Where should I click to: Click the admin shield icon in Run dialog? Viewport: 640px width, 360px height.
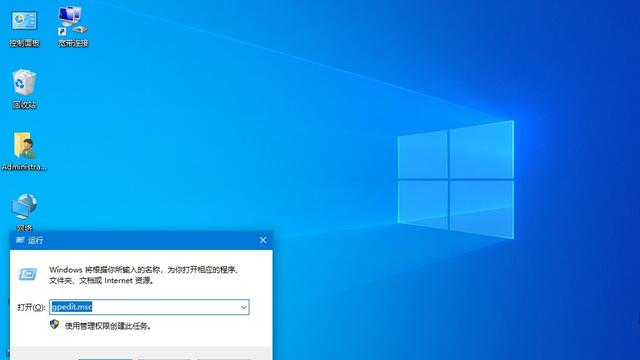[54, 324]
